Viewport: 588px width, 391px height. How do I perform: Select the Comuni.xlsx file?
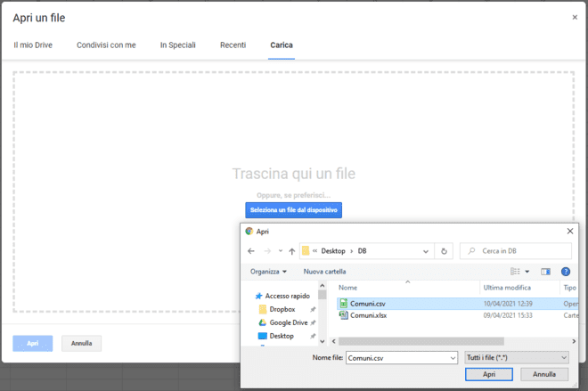[x=368, y=315]
